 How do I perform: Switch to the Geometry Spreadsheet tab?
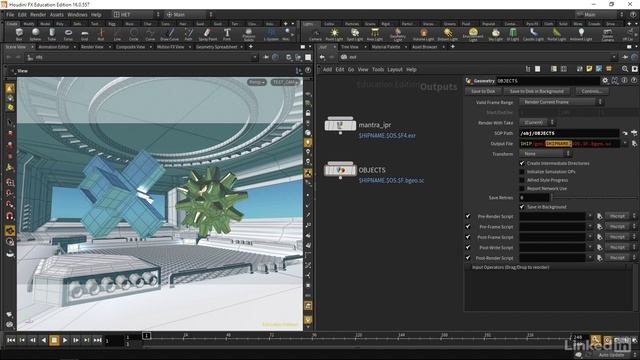(x=216, y=47)
